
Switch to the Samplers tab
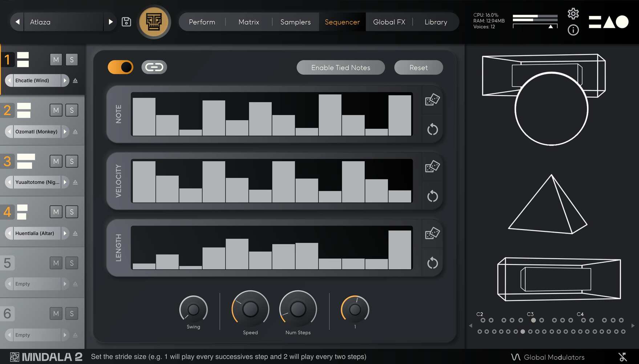pos(295,22)
